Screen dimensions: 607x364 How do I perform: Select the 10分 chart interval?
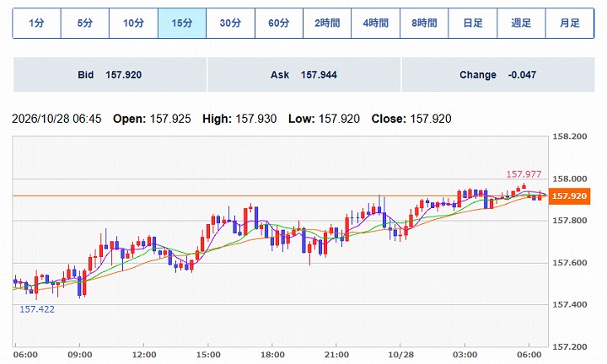[x=133, y=24]
